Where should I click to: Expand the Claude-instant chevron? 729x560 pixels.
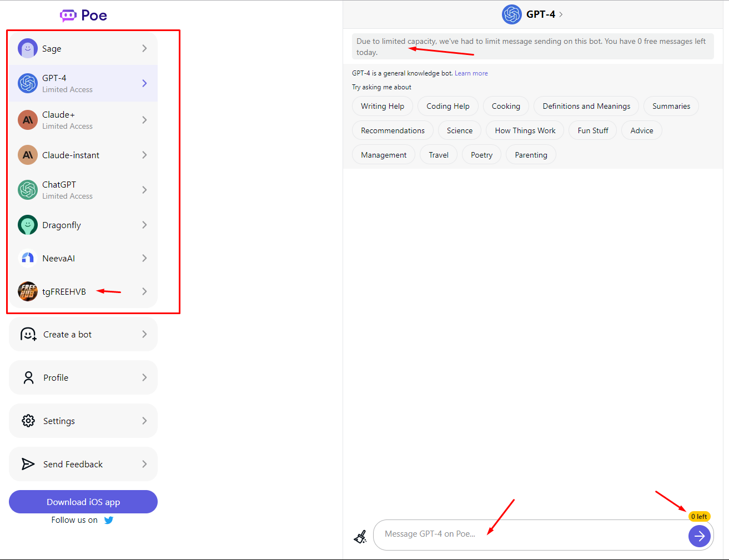[x=144, y=155]
